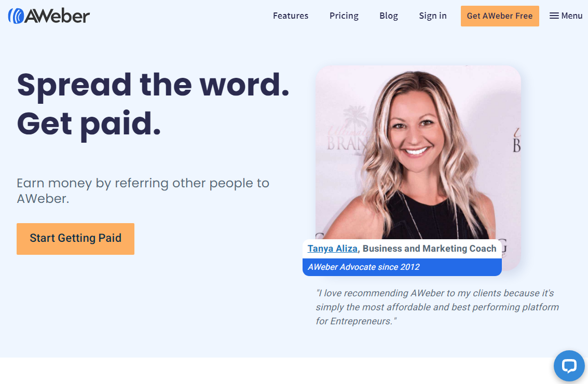Open the live chat bubble
Viewport: 588px width, 384px height.
tap(569, 366)
